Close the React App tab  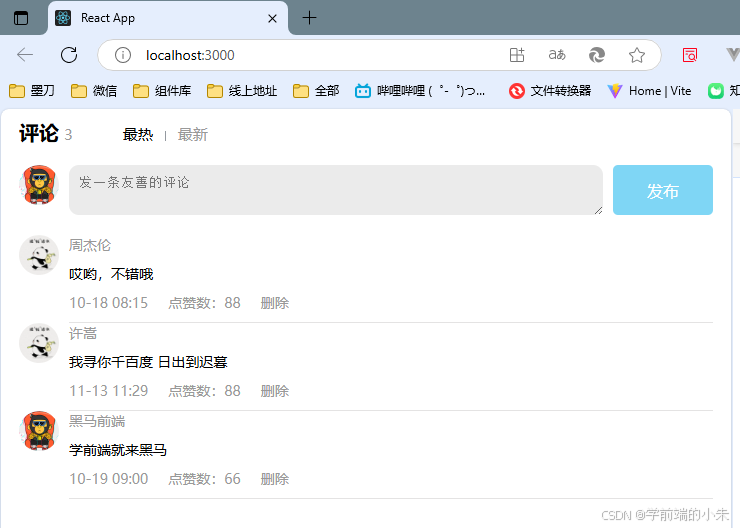coord(272,18)
